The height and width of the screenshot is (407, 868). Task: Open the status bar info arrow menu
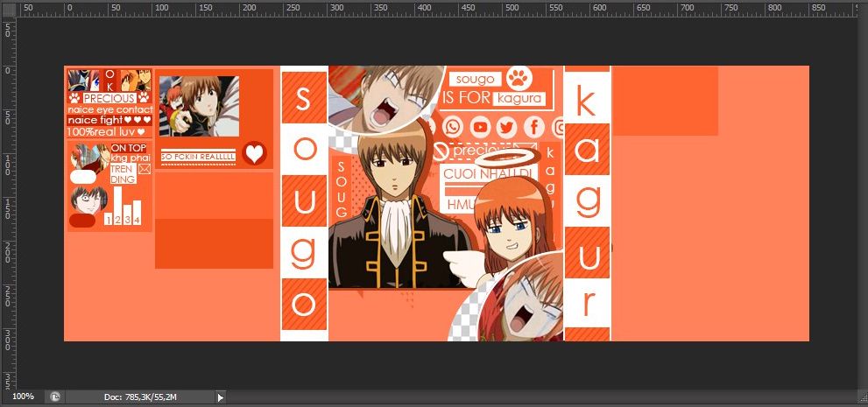221,397
